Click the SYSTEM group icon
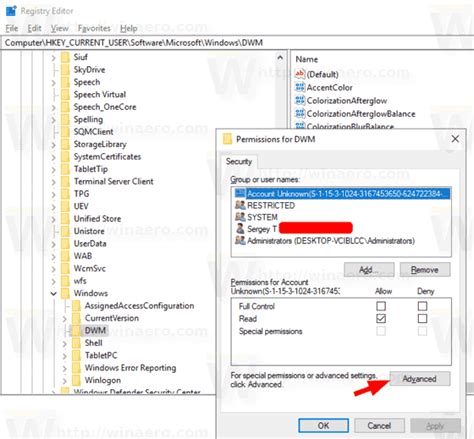474x439 pixels. pos(240,217)
